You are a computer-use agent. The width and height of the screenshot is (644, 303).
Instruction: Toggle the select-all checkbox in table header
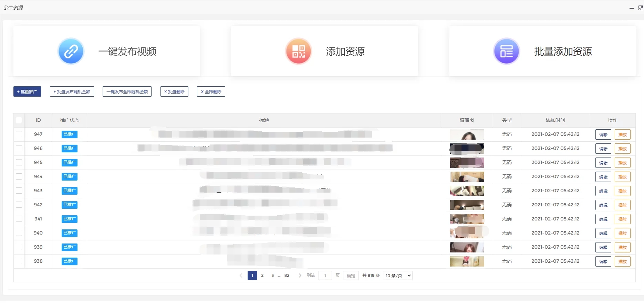click(19, 120)
